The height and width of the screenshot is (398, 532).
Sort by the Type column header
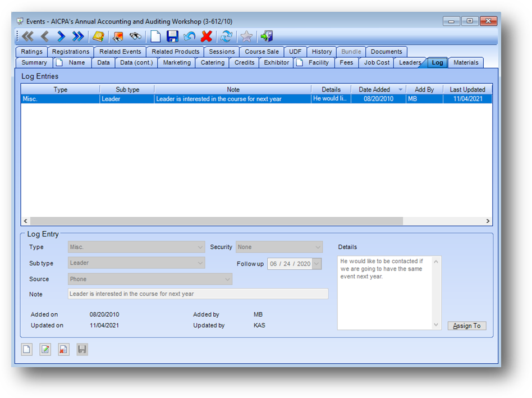coord(61,90)
